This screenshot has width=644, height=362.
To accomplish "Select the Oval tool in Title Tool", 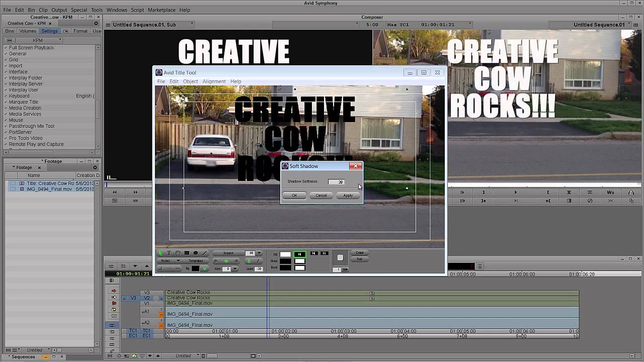I will coord(196,253).
